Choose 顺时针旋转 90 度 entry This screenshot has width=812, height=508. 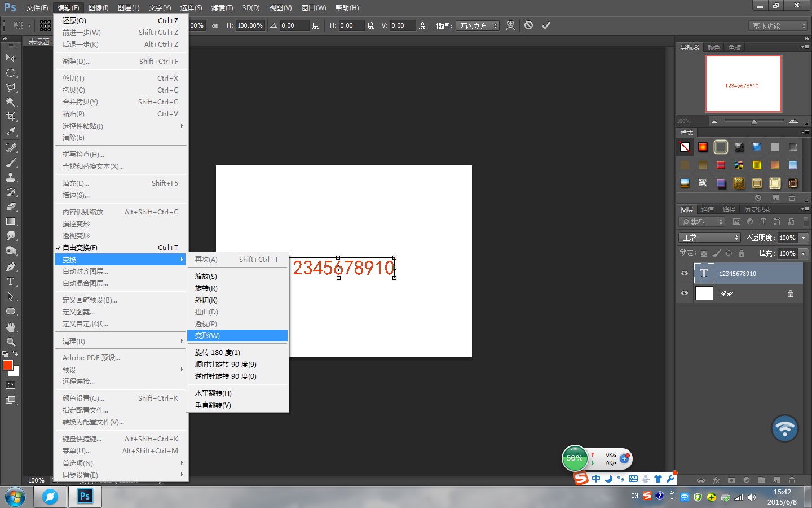(x=237, y=364)
